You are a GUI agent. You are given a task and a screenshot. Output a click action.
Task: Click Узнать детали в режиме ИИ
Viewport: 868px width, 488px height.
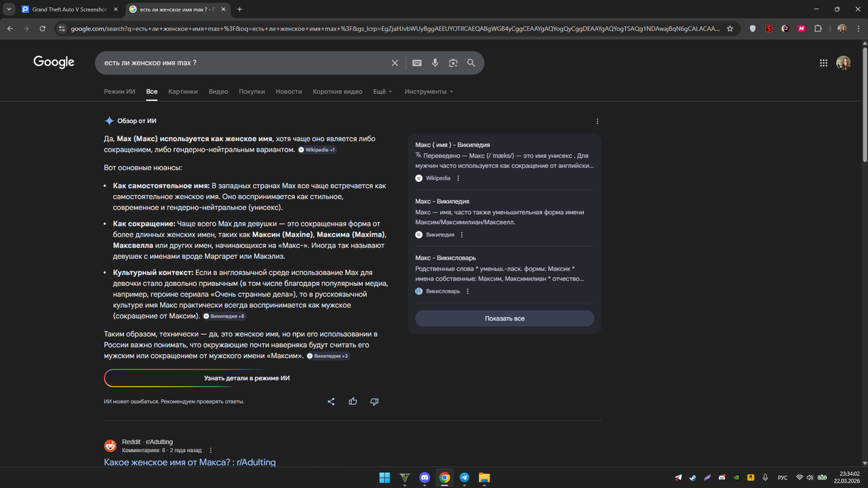[x=247, y=378]
